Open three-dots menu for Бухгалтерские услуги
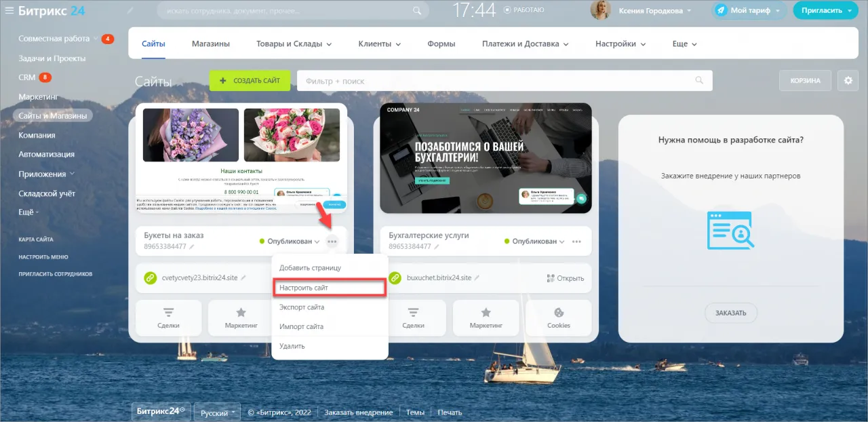Image resolution: width=868 pixels, height=422 pixels. click(x=576, y=242)
